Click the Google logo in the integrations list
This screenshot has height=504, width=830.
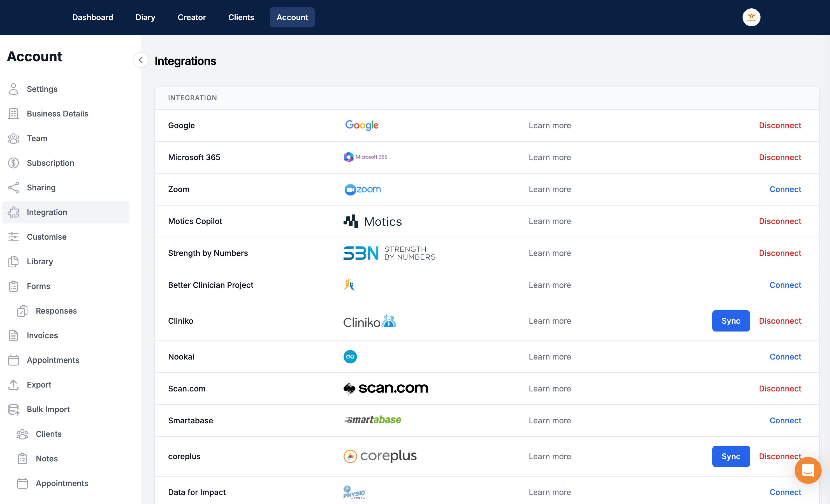[x=361, y=125]
